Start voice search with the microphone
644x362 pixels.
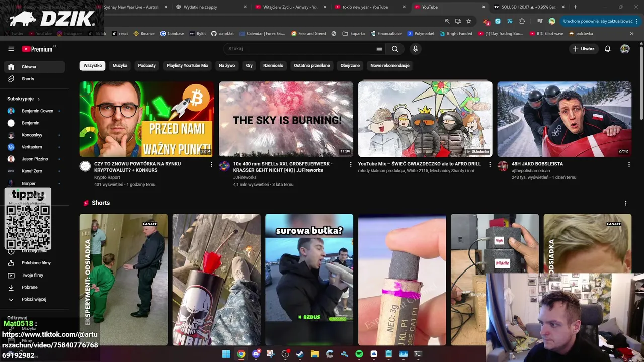click(415, 49)
